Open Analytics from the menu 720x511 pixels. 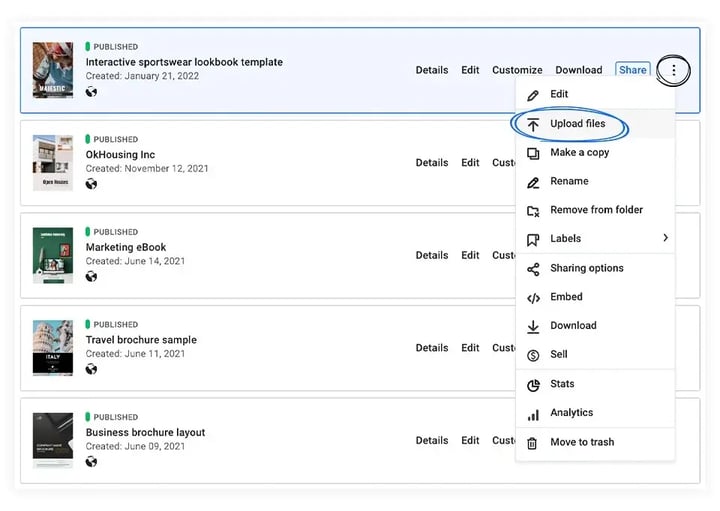click(595, 413)
